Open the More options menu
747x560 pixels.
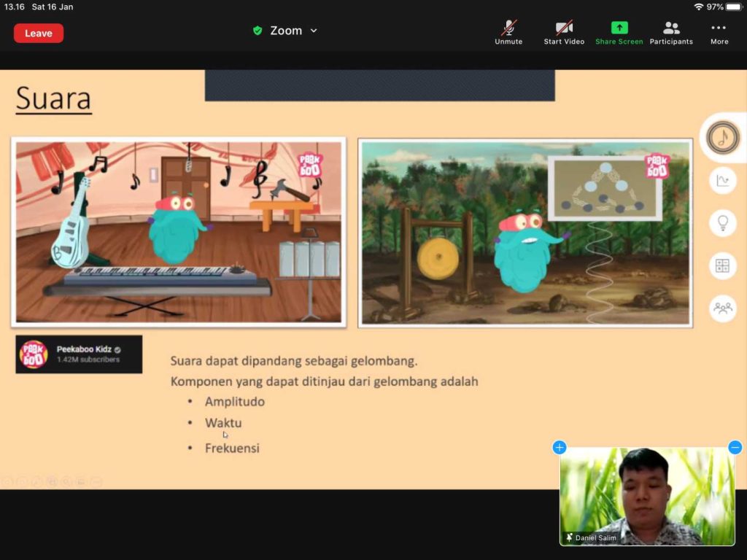coord(719,31)
